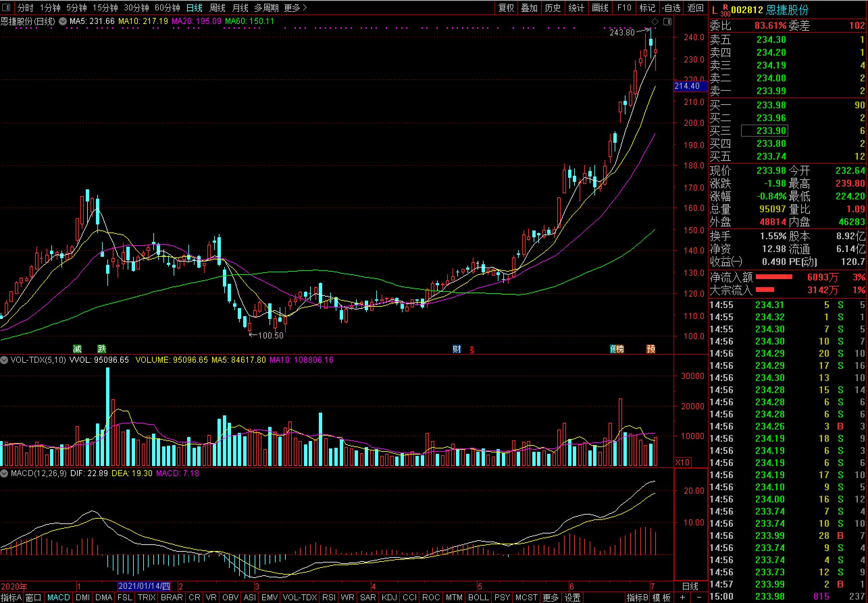The width and height of the screenshot is (868, 603).
Task: Switch to the 周线 weekly period tab
Action: [x=218, y=8]
